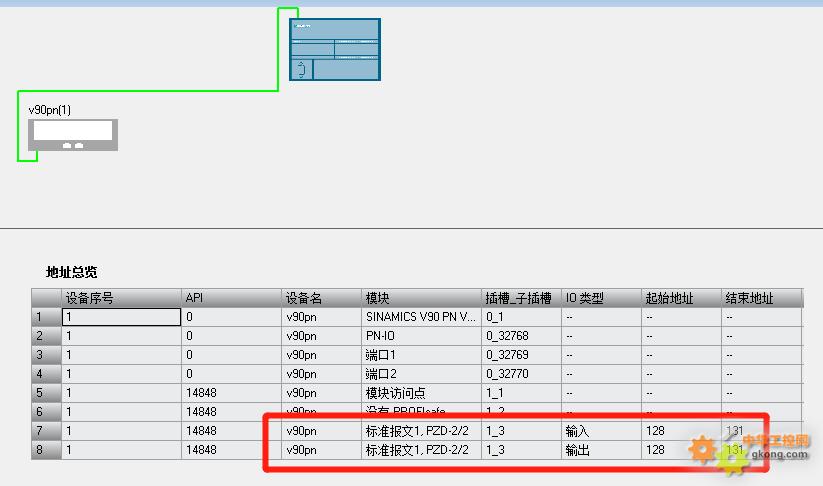
Task: Click the focused 设备序号 cell in row 1
Action: [x=122, y=317]
